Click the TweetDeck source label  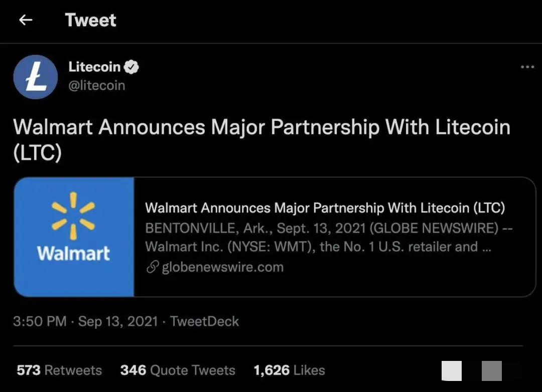tap(205, 321)
